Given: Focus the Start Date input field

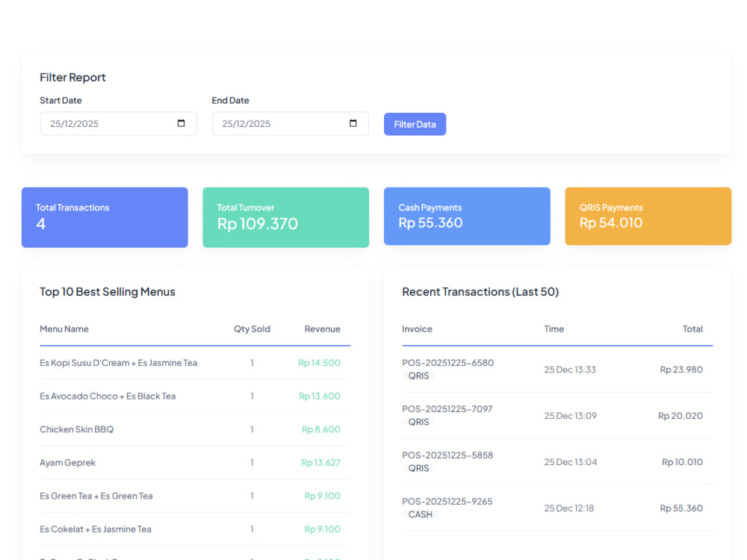Looking at the screenshot, I should tap(118, 124).
